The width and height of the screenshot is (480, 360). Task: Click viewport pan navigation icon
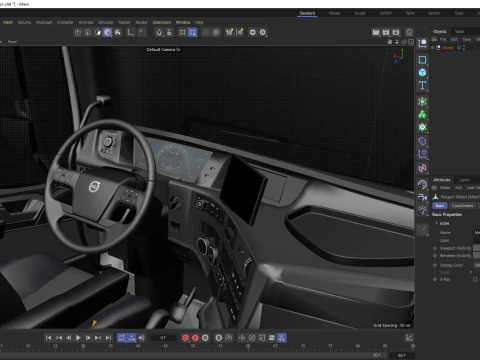[x=390, y=42]
